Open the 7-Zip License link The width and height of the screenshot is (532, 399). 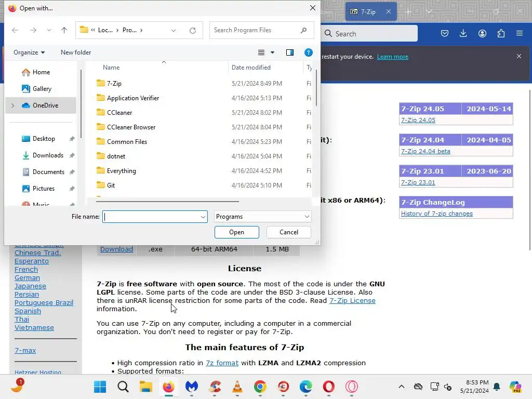tap(352, 301)
